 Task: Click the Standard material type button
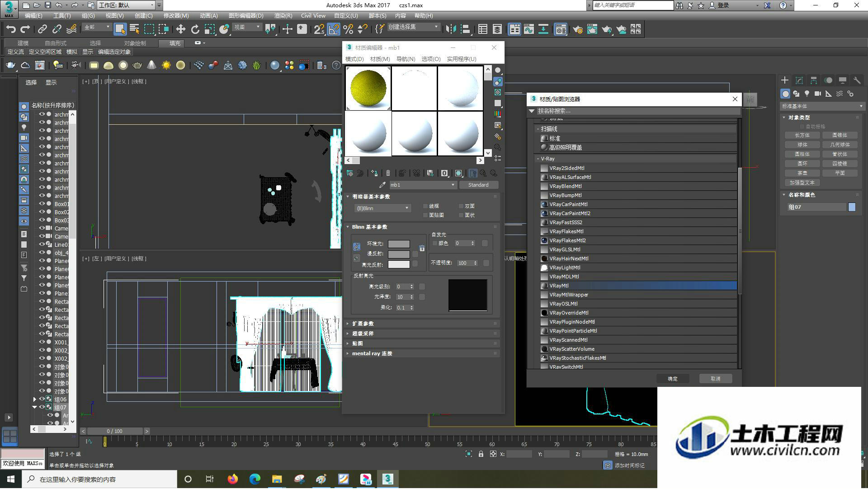tap(479, 185)
